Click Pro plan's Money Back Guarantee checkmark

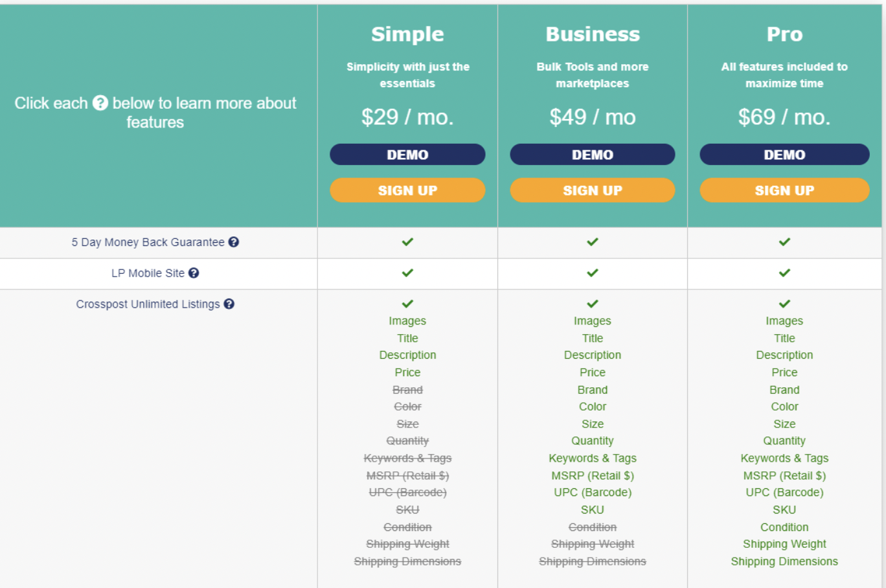784,242
